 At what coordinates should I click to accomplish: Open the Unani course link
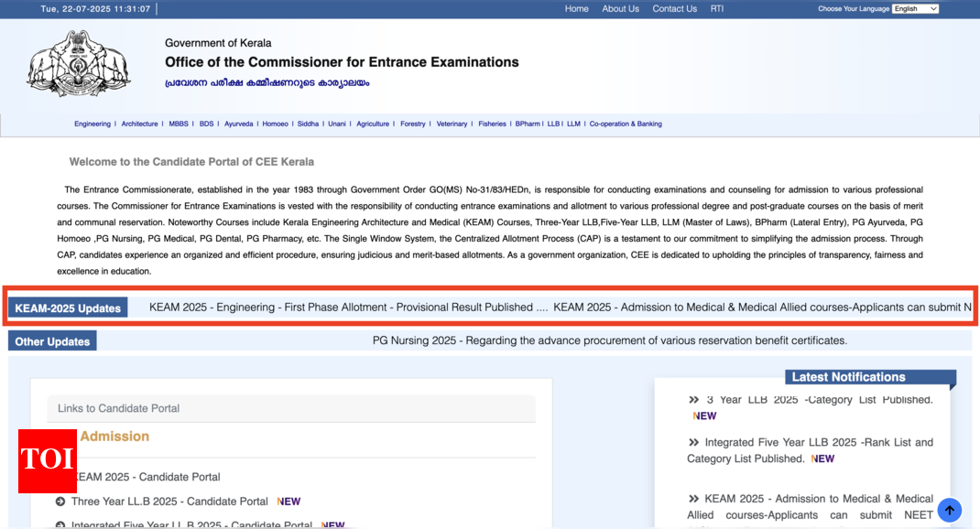(337, 124)
